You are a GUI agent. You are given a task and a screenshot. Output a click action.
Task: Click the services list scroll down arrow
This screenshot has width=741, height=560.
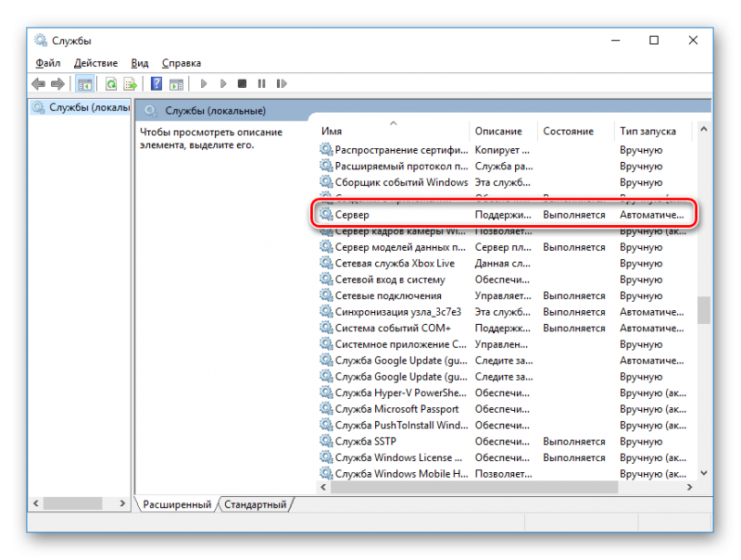704,473
